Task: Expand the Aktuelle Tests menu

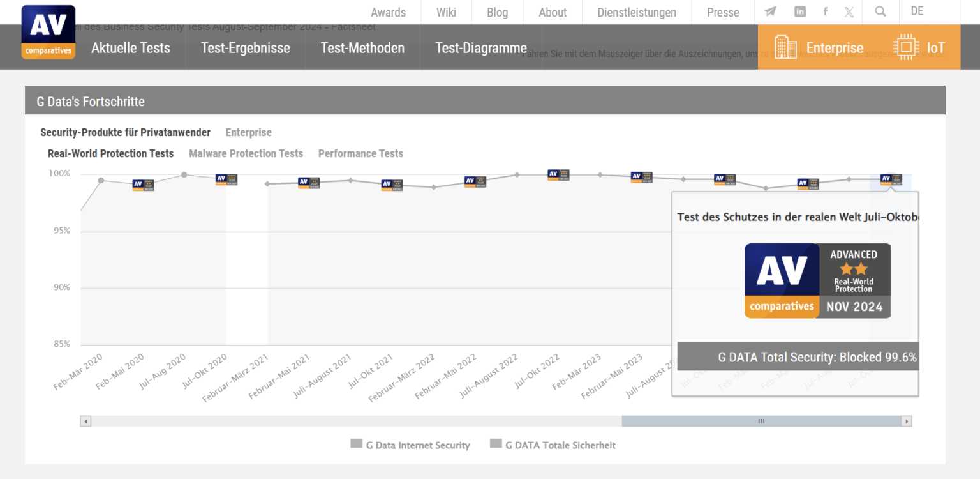Action: coord(131,48)
